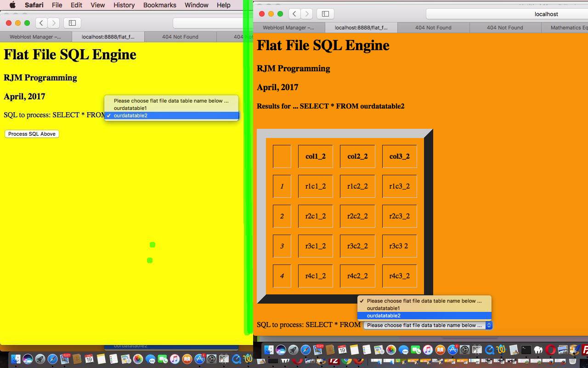Open System Preferences from the Dock

pos(465,351)
